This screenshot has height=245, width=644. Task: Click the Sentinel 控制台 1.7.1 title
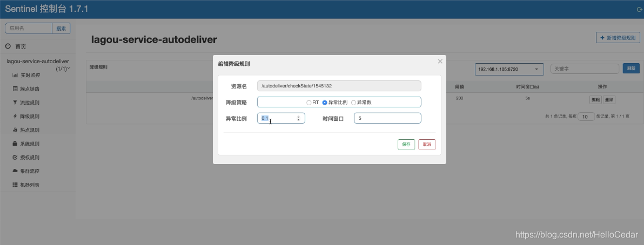click(46, 9)
